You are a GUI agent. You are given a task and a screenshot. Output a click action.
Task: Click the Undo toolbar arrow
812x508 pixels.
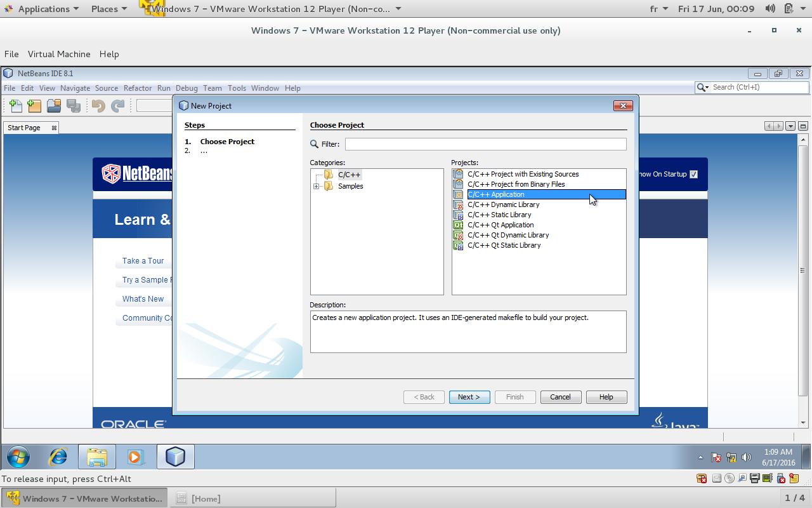[x=98, y=106]
